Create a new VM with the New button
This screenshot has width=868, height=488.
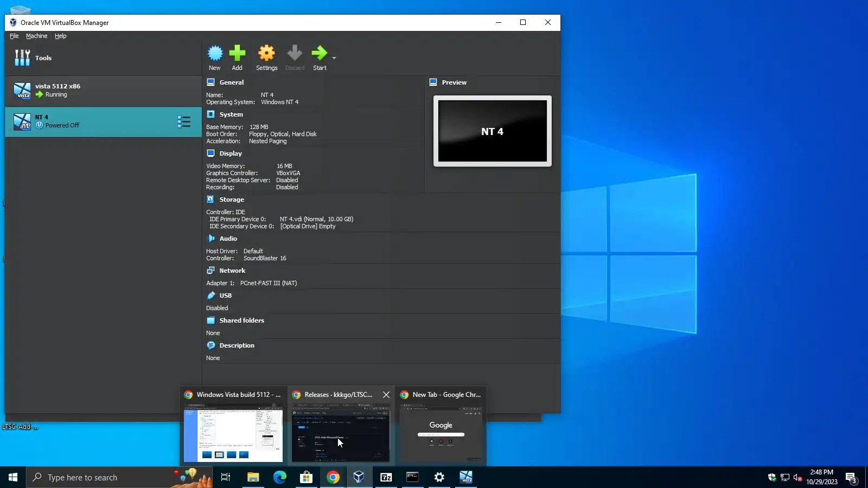click(215, 57)
